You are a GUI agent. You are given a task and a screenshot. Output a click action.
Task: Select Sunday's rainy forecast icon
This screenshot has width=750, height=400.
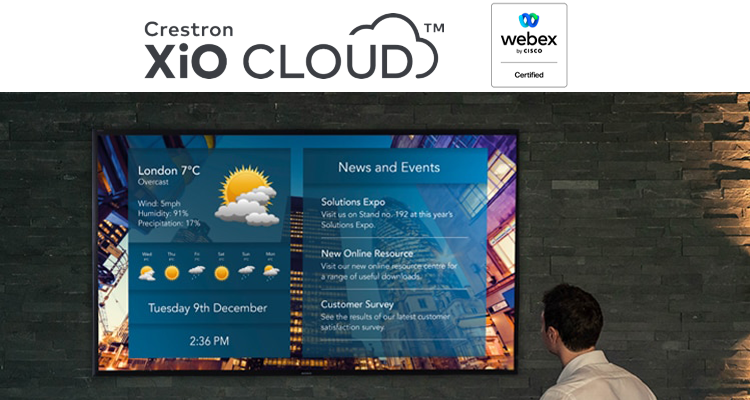pos(246,271)
